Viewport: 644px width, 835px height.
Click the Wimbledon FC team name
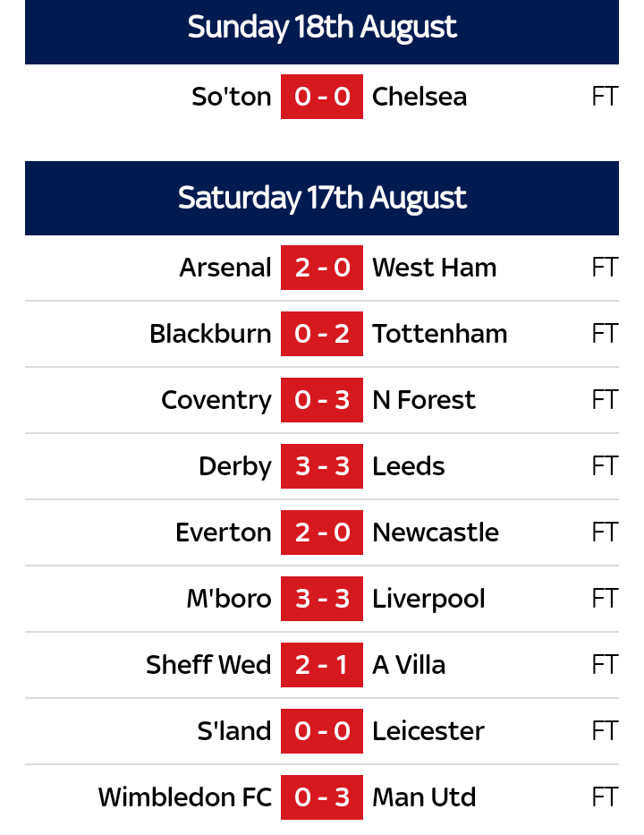click(184, 797)
